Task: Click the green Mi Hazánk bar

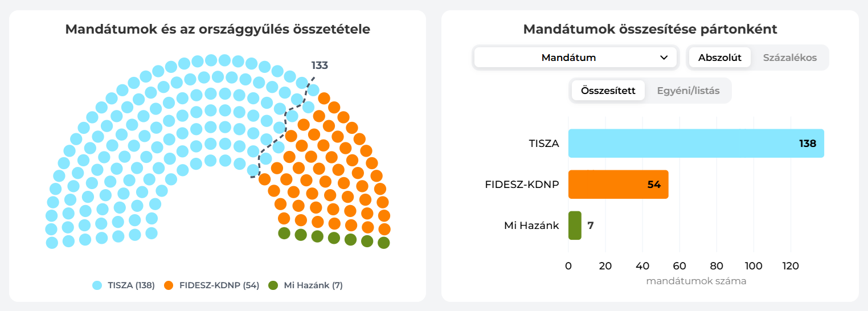Action: click(575, 226)
